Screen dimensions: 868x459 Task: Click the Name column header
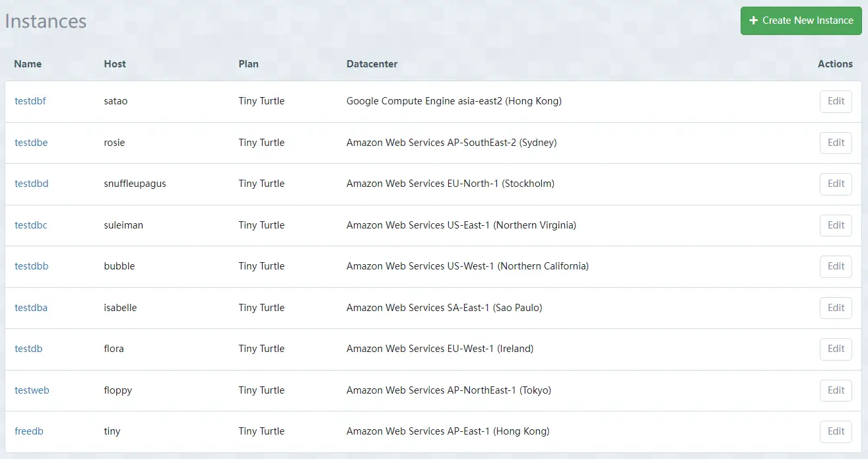tap(28, 64)
